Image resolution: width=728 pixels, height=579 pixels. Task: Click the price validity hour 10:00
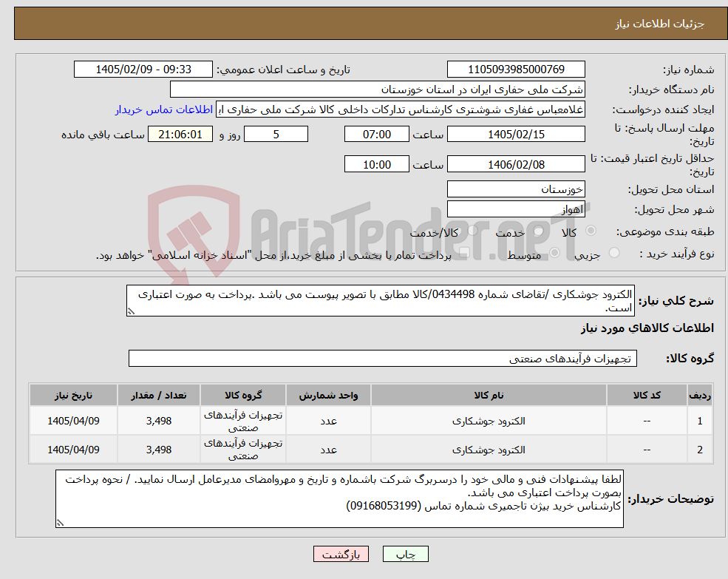click(376, 164)
